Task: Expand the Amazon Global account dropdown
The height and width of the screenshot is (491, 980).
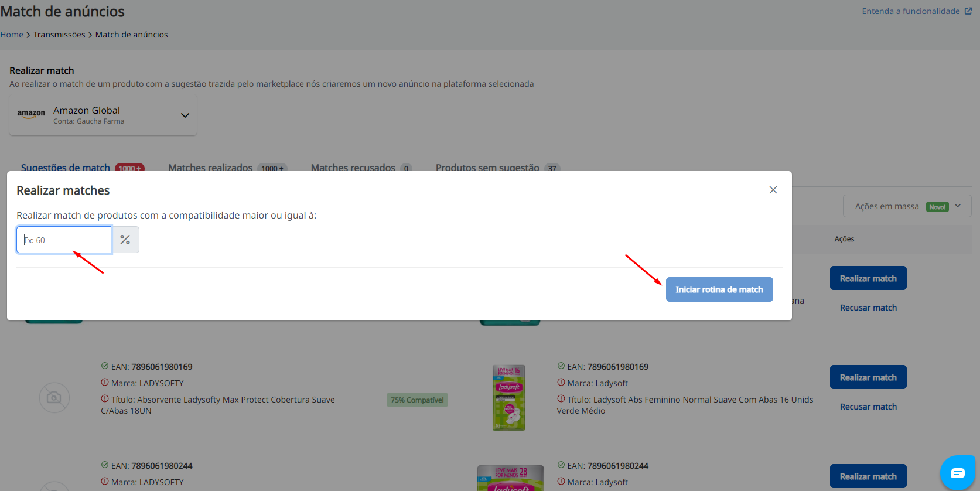Action: (x=103, y=115)
